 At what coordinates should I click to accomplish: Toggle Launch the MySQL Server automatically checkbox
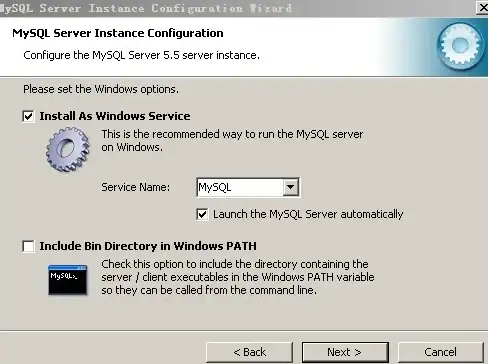pyautogui.click(x=202, y=214)
